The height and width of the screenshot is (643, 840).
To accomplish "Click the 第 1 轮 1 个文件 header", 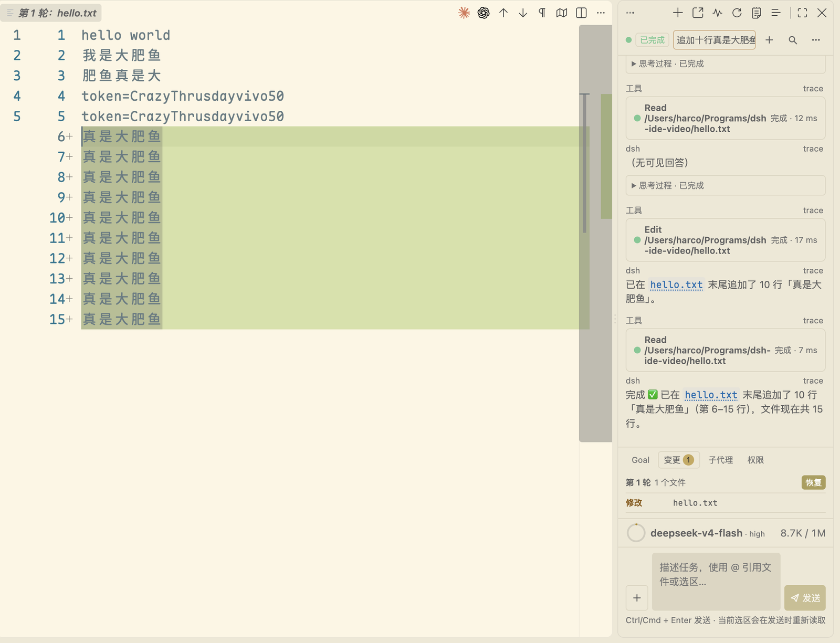I will pyautogui.click(x=656, y=482).
